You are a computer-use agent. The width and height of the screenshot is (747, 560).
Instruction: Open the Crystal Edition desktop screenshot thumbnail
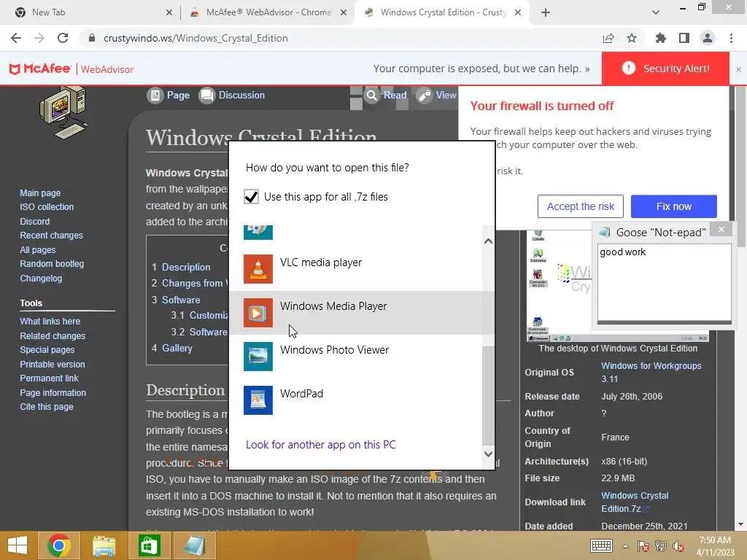(617, 286)
